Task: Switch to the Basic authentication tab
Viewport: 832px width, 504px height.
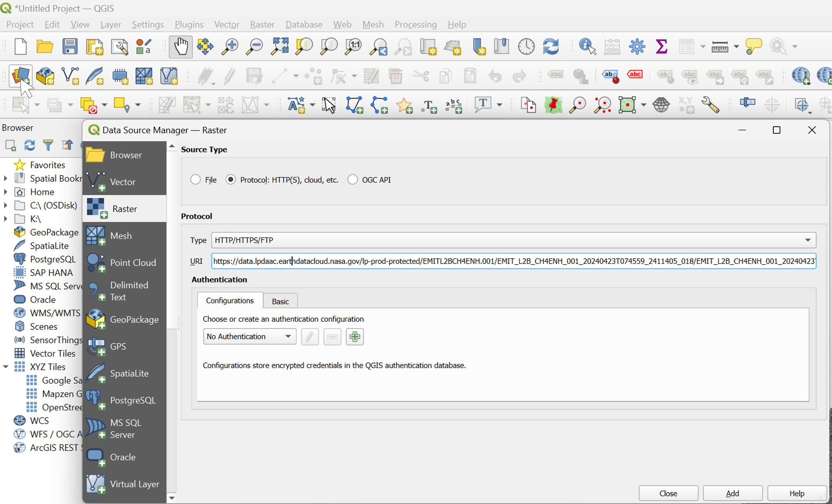Action: click(280, 301)
